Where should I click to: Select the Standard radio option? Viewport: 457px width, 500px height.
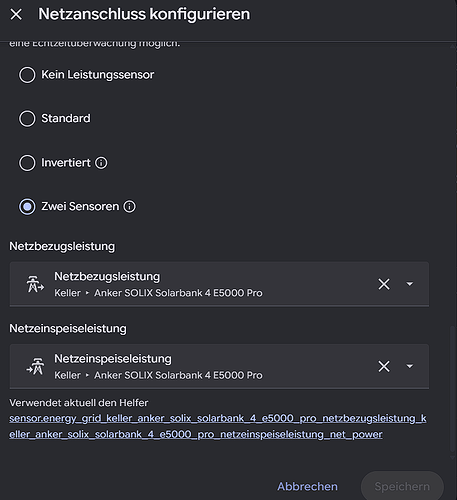click(27, 118)
